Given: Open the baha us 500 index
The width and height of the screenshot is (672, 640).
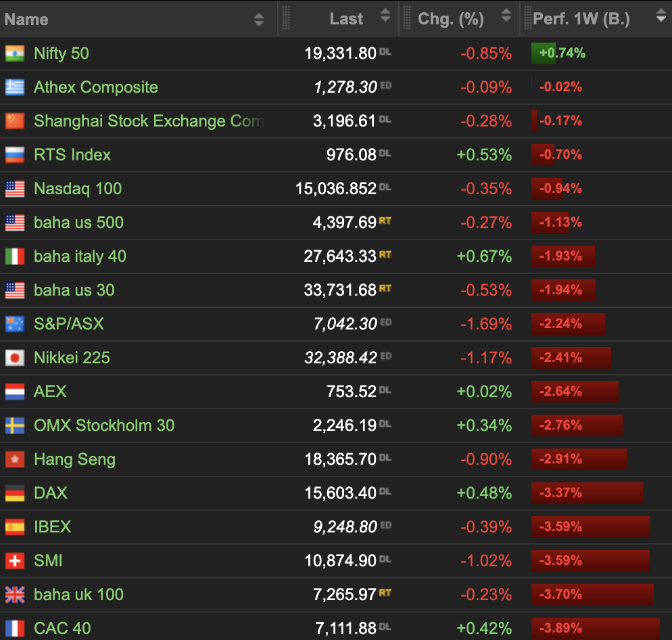Looking at the screenshot, I should pos(79,223).
